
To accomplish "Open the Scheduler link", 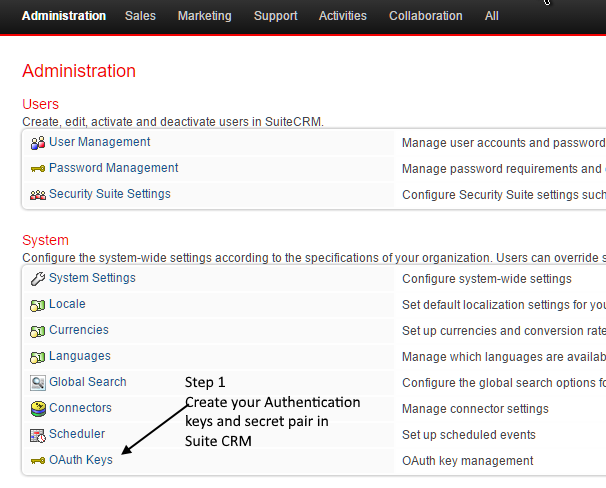I will [x=77, y=434].
